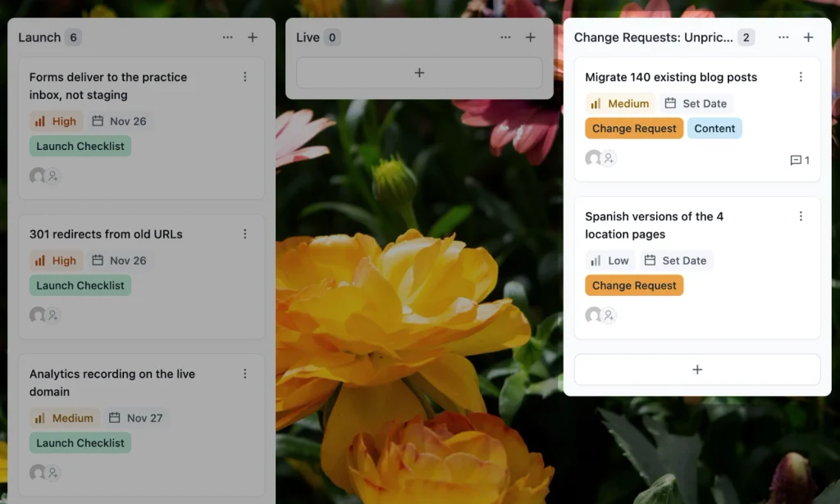Open menu for Migrate 140 blog posts card
The image size is (840, 504).
pyautogui.click(x=801, y=77)
